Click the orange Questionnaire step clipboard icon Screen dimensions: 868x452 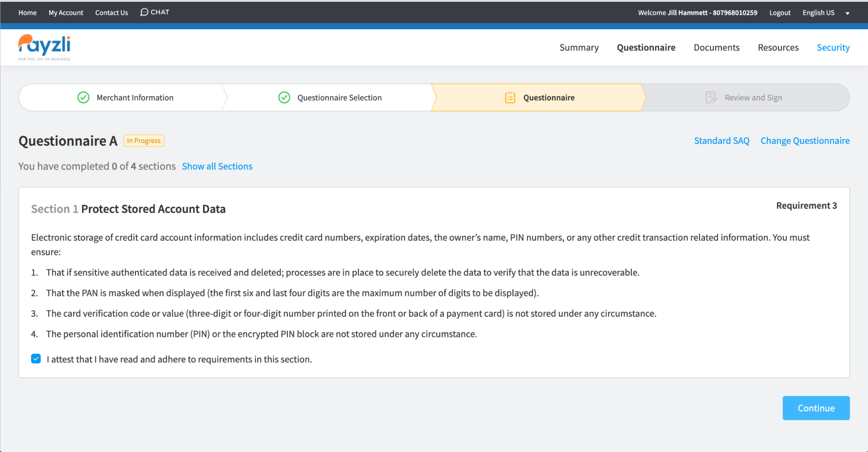pyautogui.click(x=510, y=97)
